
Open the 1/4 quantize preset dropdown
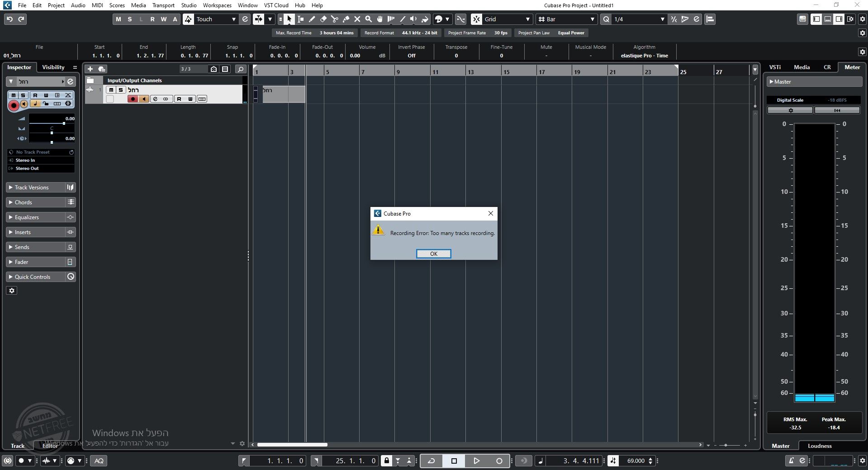pyautogui.click(x=639, y=19)
